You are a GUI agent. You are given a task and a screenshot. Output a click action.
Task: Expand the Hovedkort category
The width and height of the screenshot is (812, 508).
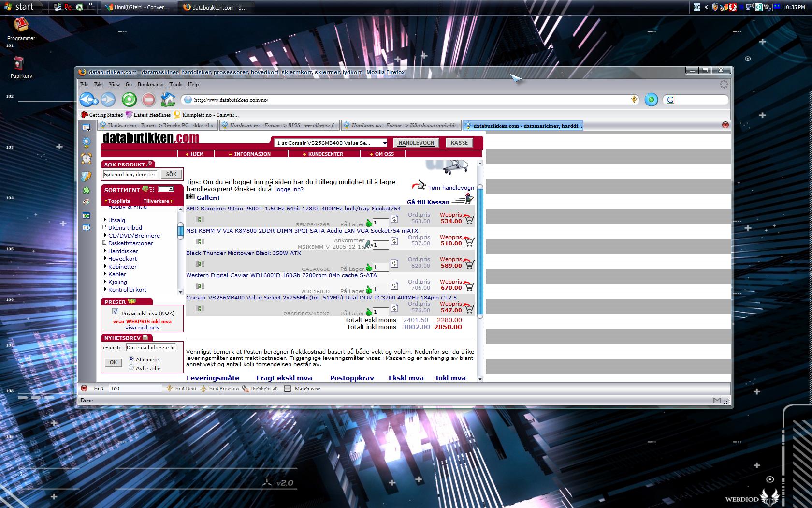[105, 258]
